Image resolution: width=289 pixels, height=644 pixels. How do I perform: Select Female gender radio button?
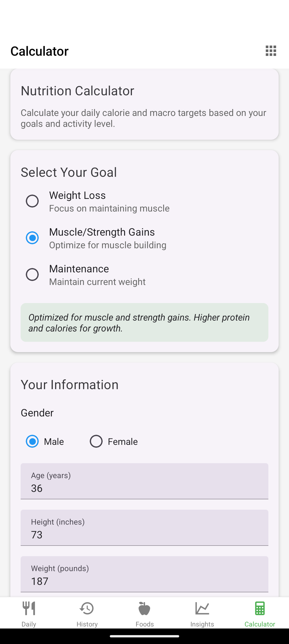tap(96, 441)
